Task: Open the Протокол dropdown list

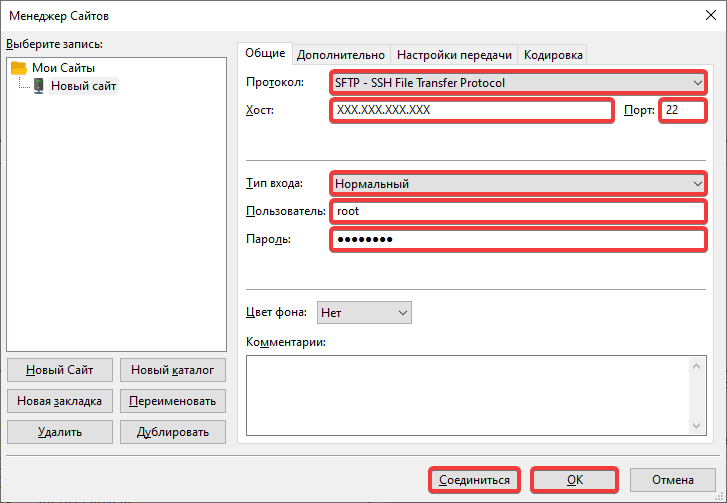Action: (517, 83)
